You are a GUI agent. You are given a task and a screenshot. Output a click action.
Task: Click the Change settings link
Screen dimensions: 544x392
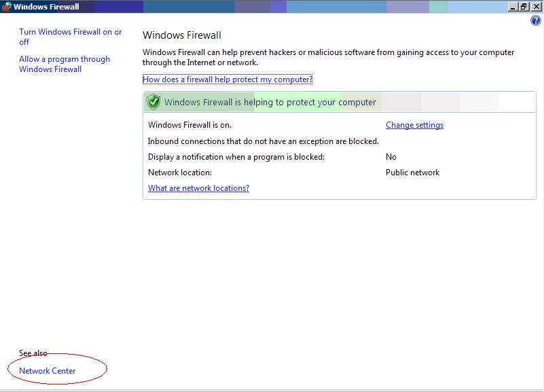coord(414,125)
